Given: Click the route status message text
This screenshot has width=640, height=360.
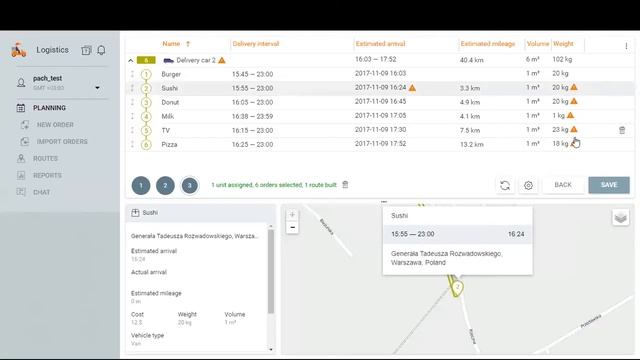Looking at the screenshot, I should click(274, 185).
